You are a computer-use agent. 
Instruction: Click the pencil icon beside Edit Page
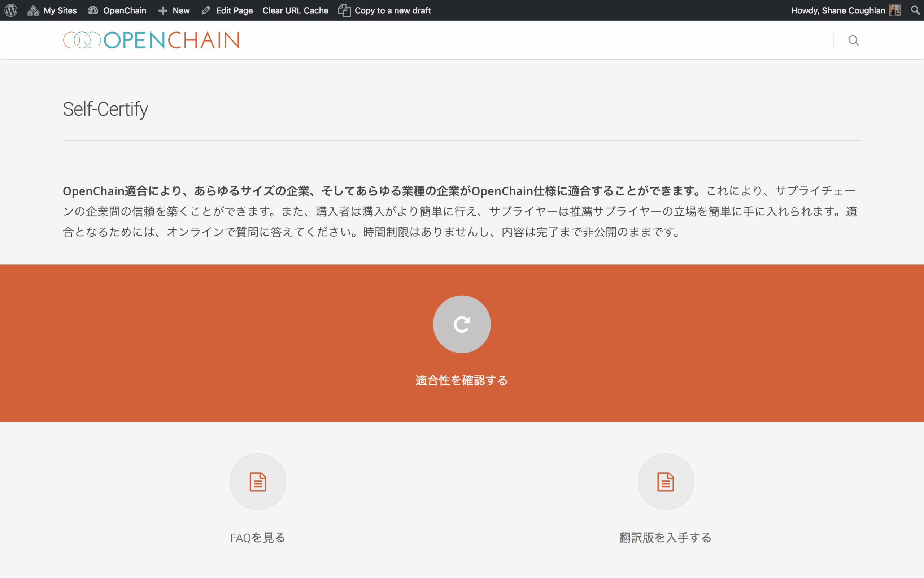point(206,10)
